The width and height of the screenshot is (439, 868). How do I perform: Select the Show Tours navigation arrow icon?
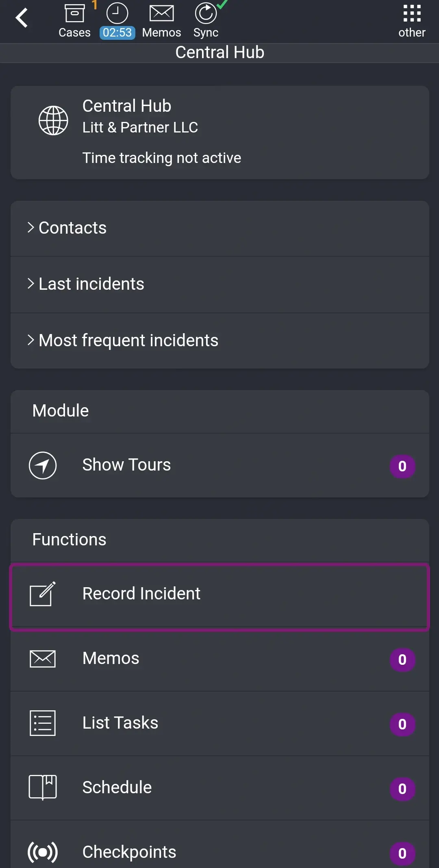(x=43, y=465)
